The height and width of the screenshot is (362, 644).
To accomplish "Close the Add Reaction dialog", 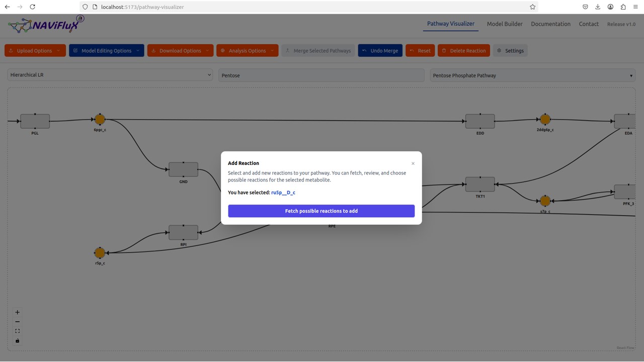I will point(413,163).
